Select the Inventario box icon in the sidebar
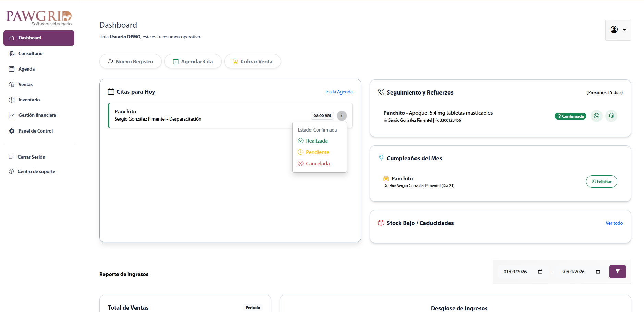 tap(12, 100)
